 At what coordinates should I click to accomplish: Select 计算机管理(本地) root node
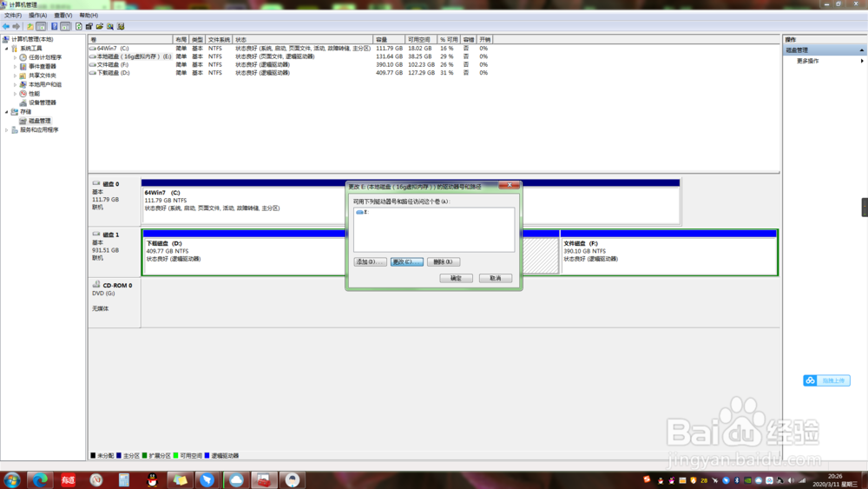tap(32, 39)
